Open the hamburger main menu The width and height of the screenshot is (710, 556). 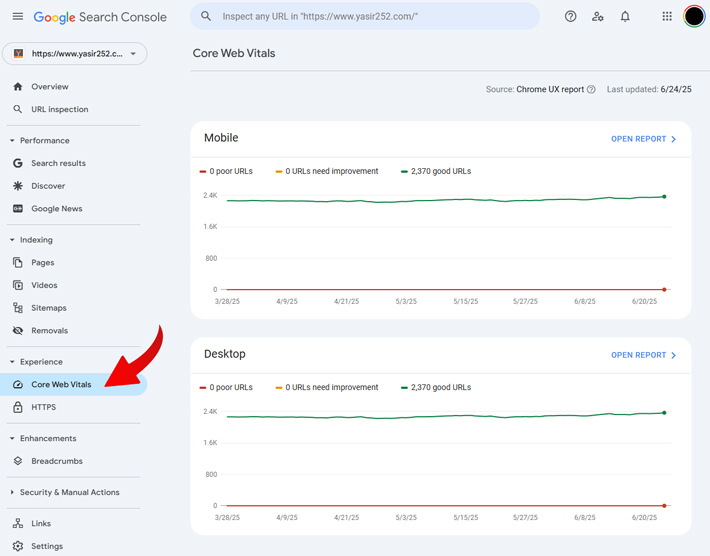pos(18,17)
